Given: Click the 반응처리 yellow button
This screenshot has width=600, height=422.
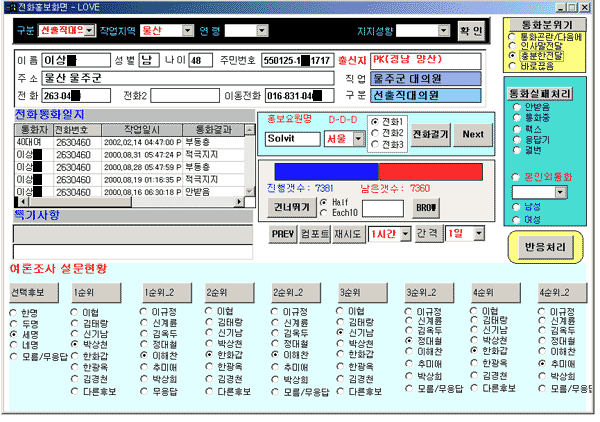Looking at the screenshot, I should point(548,245).
